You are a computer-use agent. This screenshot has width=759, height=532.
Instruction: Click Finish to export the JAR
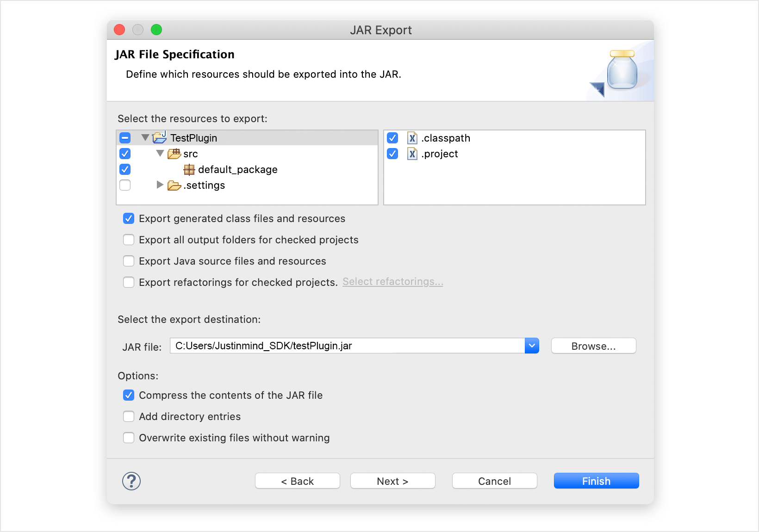[x=596, y=481]
